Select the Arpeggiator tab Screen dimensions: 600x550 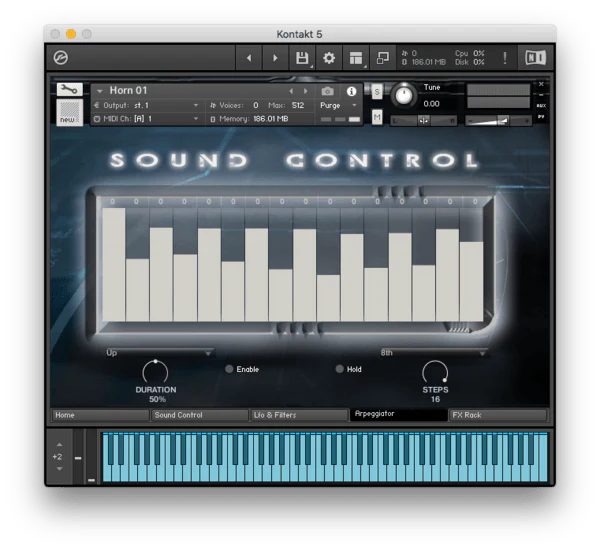point(399,415)
